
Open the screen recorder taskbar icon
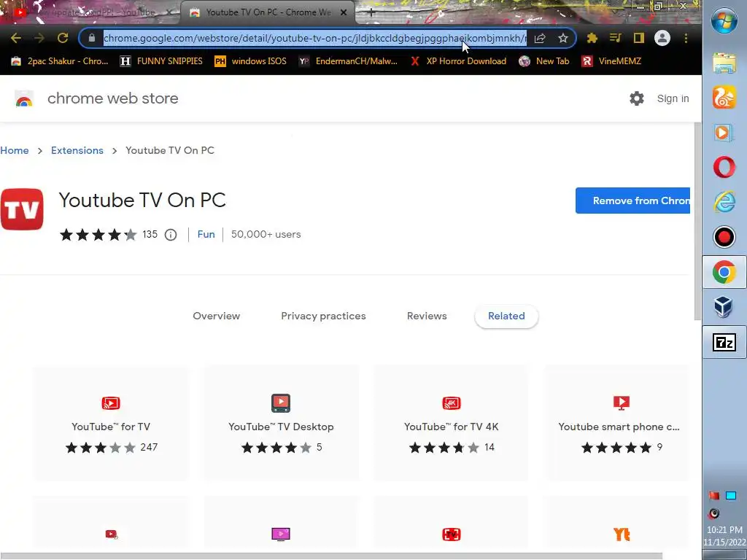point(724,237)
